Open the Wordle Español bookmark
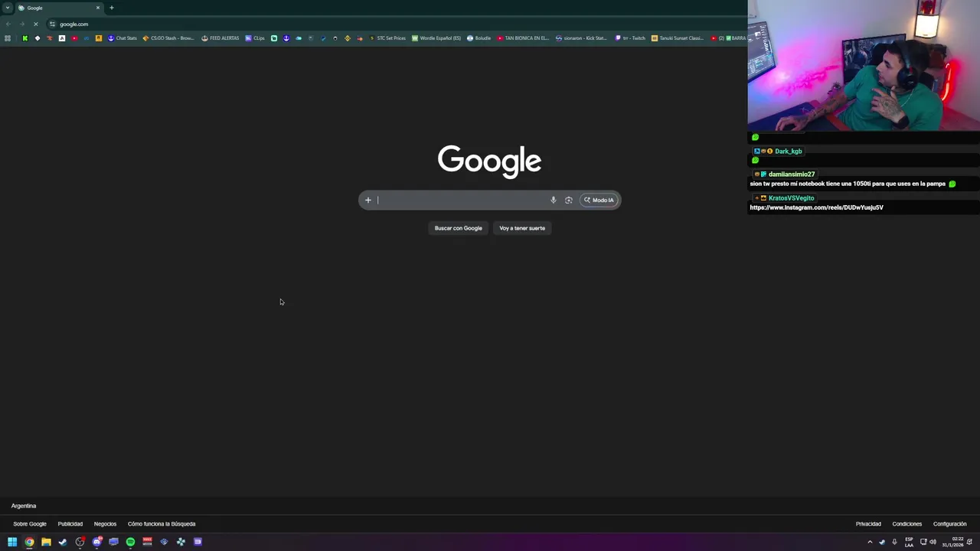This screenshot has width=980, height=551. pos(436,38)
